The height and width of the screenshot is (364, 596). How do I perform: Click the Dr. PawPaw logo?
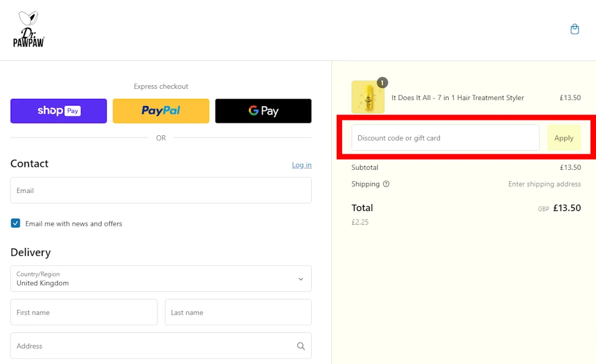click(29, 29)
